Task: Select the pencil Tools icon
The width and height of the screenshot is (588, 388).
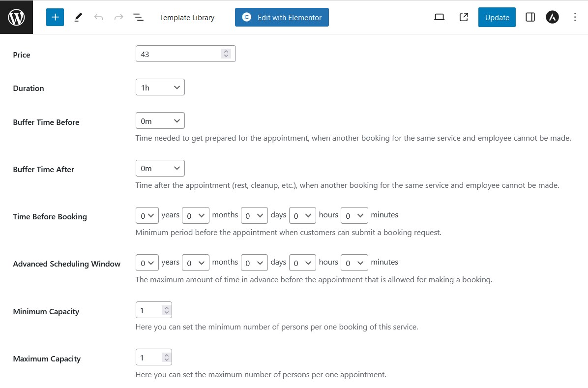Action: (78, 17)
